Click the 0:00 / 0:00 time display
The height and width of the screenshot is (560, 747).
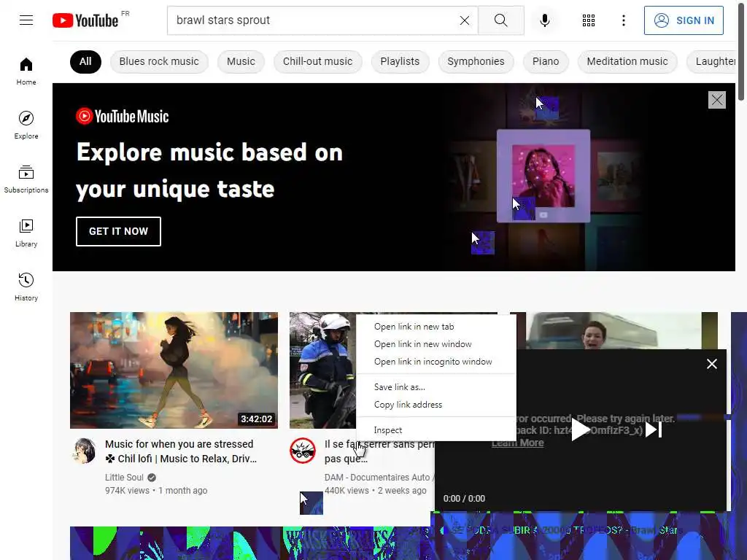[464, 499]
